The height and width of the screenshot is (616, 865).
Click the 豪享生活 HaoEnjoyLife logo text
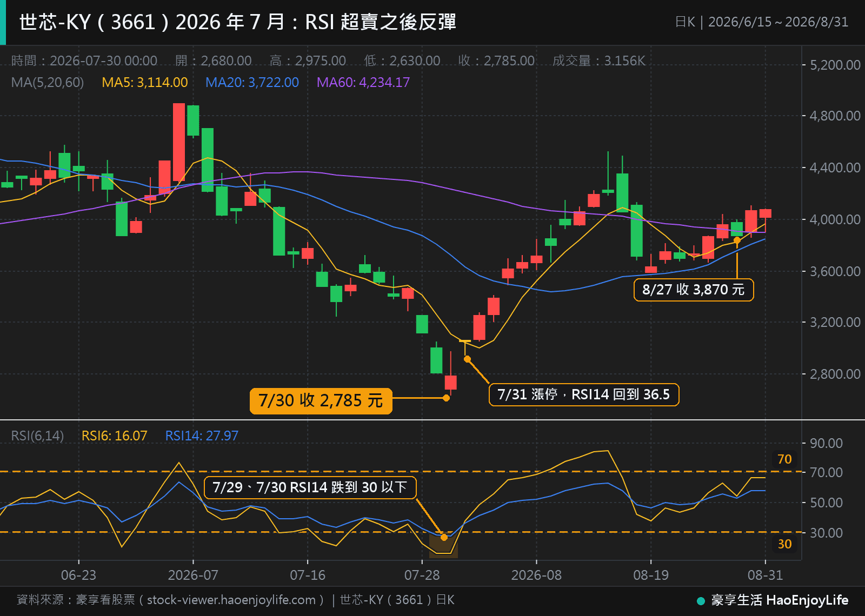(780, 600)
